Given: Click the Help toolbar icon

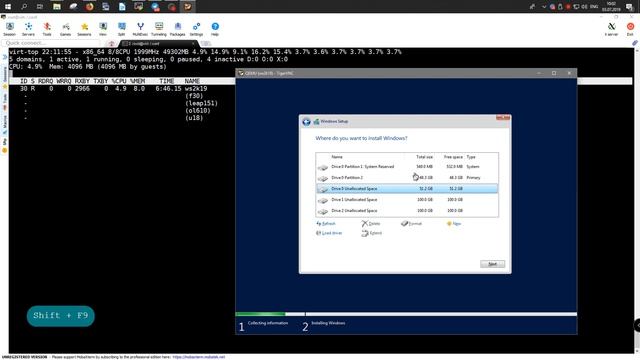Looking at the screenshot, I should pos(215,29).
